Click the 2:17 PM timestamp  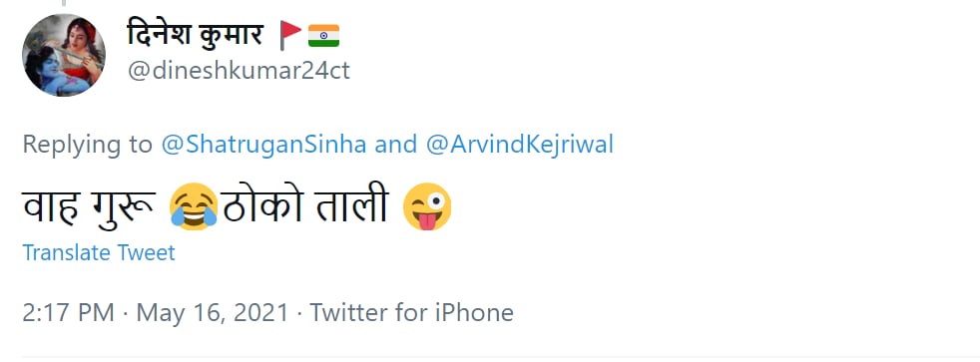point(68,312)
